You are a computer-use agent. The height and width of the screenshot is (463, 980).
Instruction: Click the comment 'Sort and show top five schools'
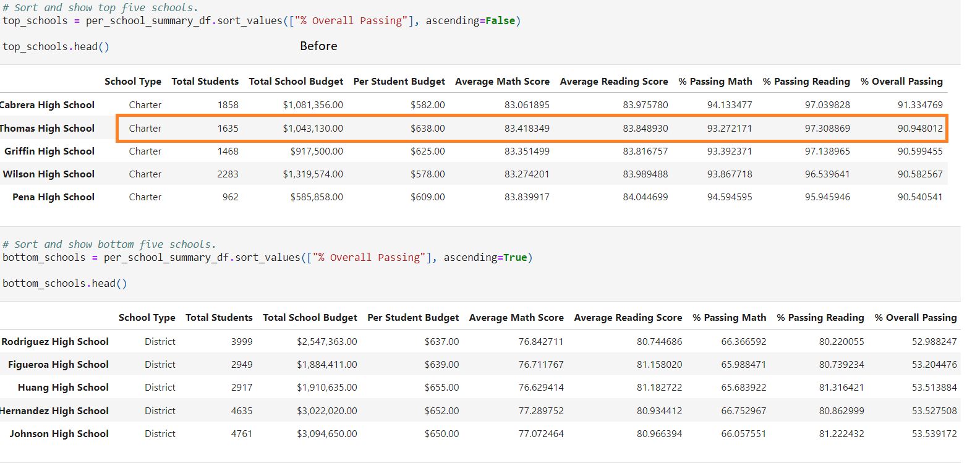[100, 8]
